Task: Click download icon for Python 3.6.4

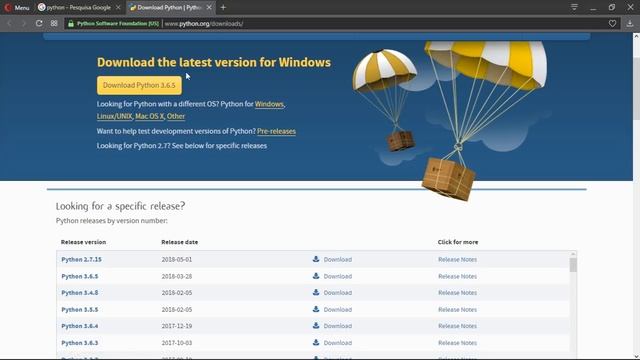Action: [x=316, y=326]
